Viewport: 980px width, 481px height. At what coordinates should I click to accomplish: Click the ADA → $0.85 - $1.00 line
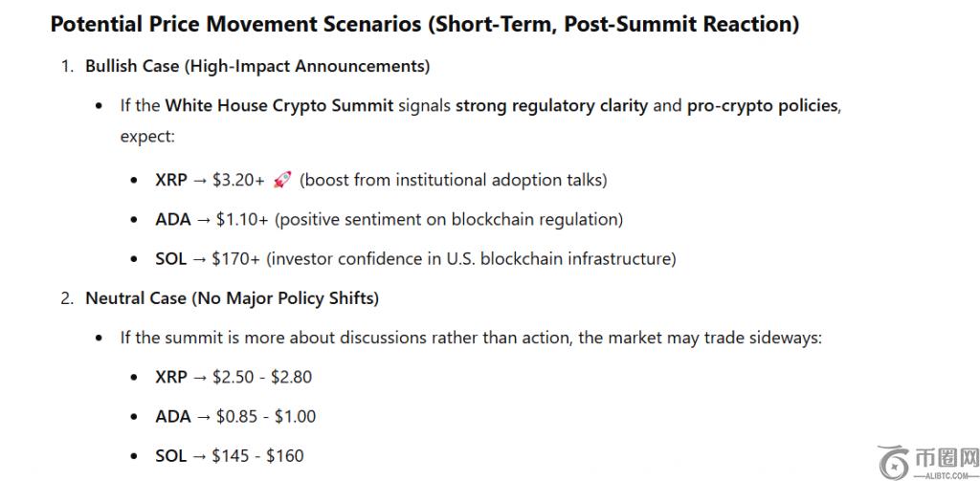pos(235,417)
